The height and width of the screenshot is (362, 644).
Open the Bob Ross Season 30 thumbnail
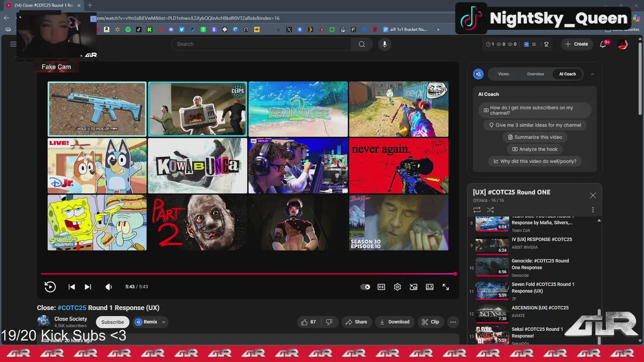[398, 223]
